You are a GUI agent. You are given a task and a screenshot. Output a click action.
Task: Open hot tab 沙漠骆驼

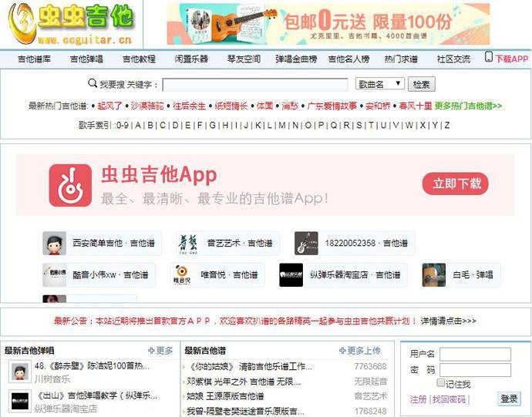[x=147, y=106]
